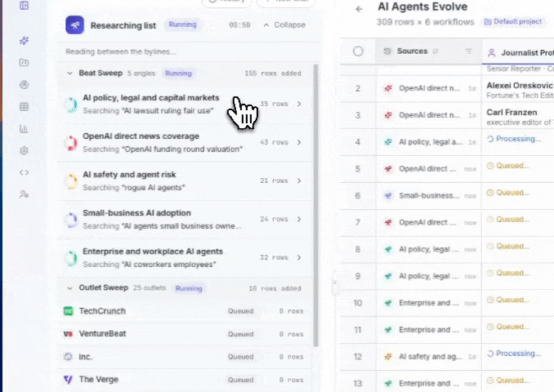Open the table grid sidebar icon
The image size is (554, 392).
[x=24, y=107]
